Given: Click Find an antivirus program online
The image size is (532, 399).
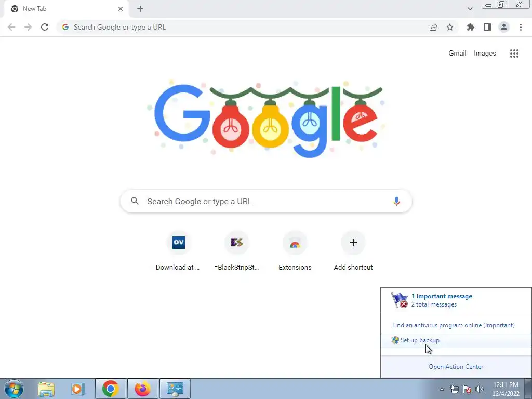Looking at the screenshot, I should coord(453,325).
